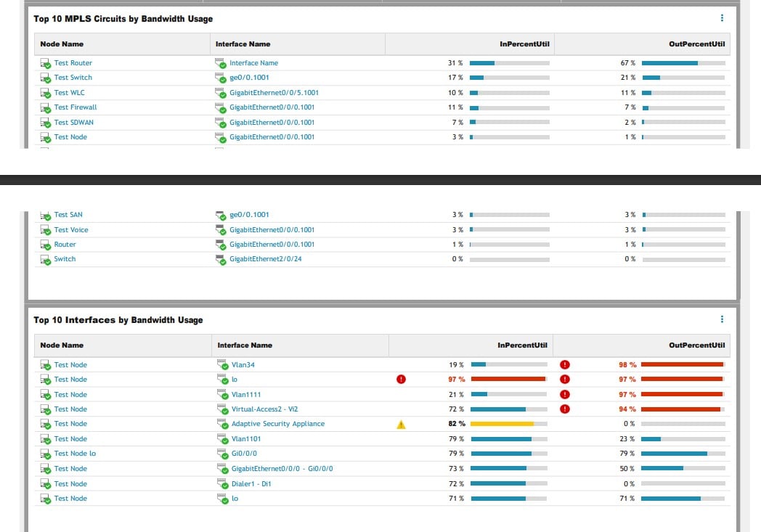Click interface icon beside GigabitEthernet2/0/24
Image resolution: width=761 pixels, height=532 pixels.
click(x=220, y=259)
